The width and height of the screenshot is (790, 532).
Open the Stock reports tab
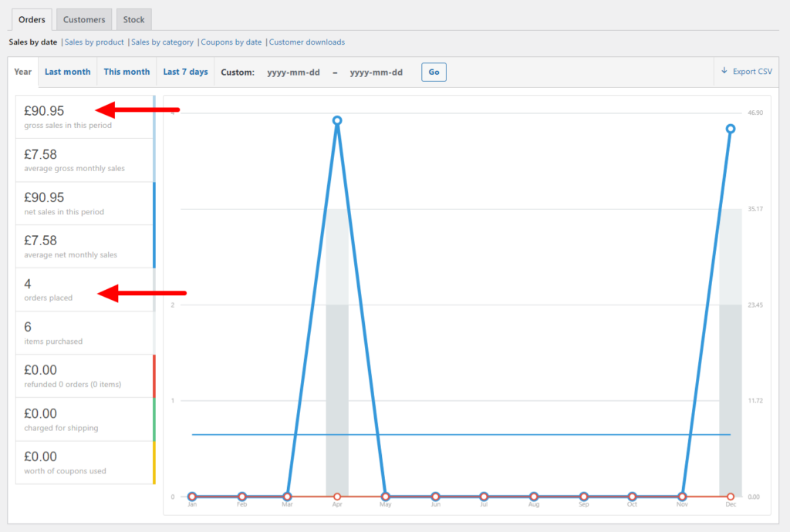click(133, 19)
